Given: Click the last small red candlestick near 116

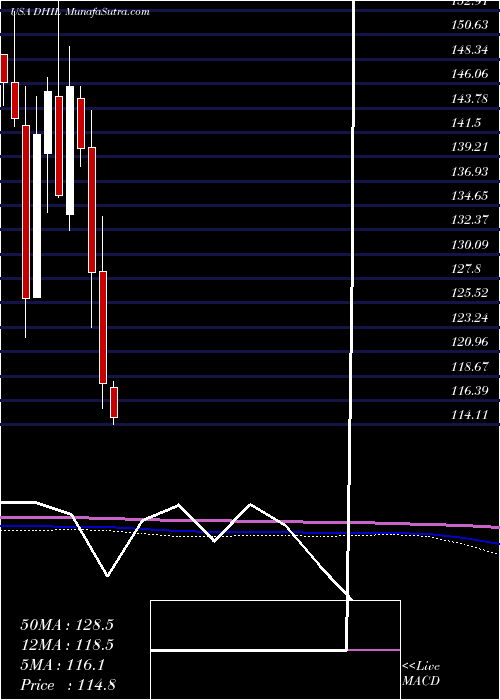Looking at the screenshot, I should click(x=114, y=402).
